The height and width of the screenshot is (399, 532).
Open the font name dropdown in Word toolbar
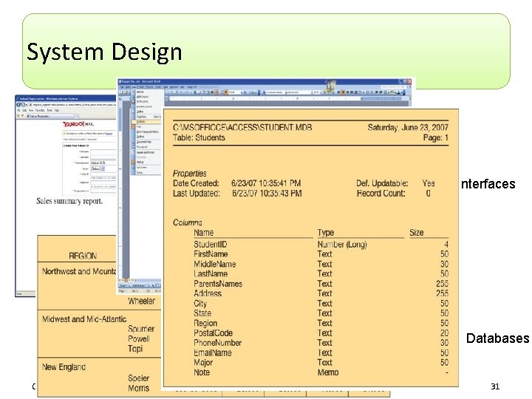[x=300, y=92]
